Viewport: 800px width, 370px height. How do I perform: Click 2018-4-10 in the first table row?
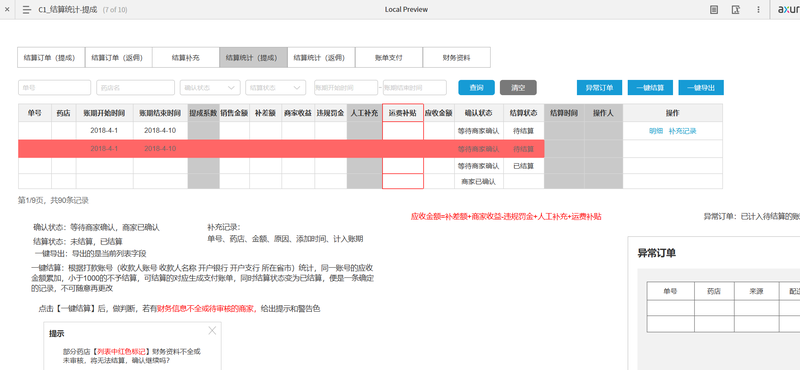[160, 131]
